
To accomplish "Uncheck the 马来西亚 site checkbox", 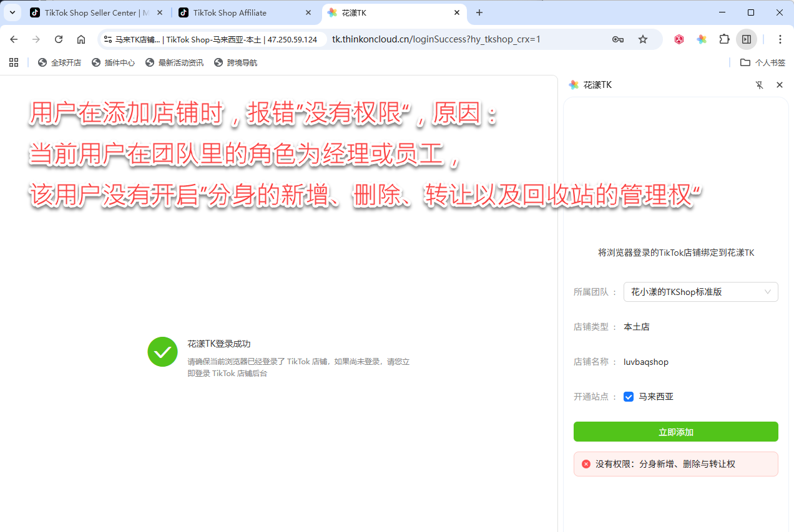I will (629, 397).
